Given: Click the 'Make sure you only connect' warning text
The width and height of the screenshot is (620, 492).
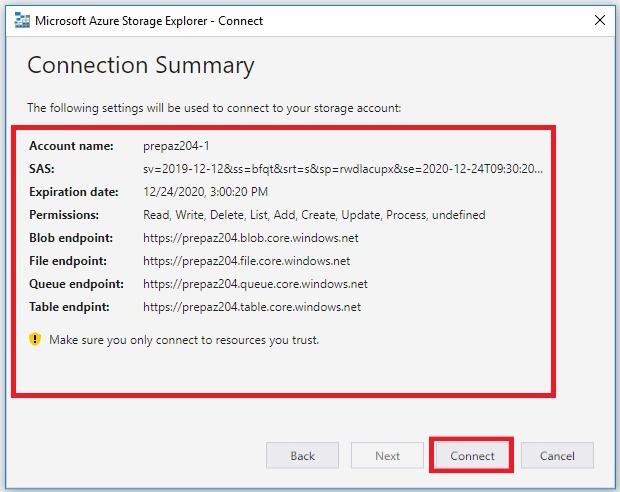Looking at the screenshot, I should (185, 340).
